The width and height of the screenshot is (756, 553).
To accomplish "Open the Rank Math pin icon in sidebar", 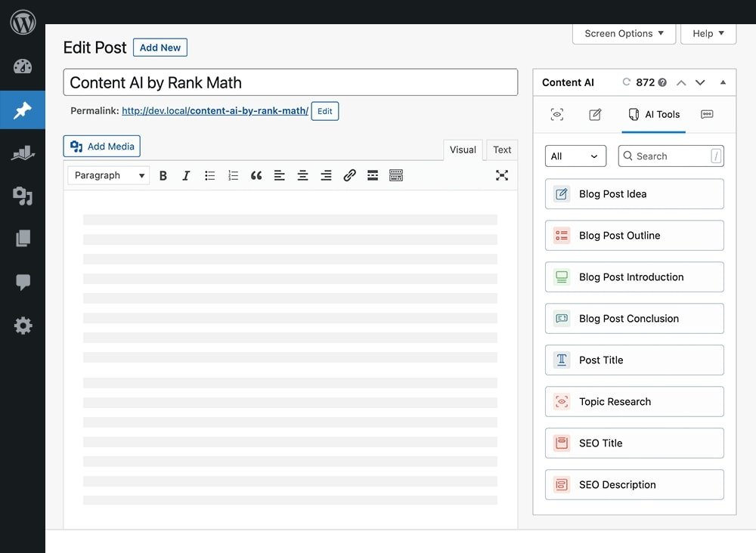I will coord(23,109).
